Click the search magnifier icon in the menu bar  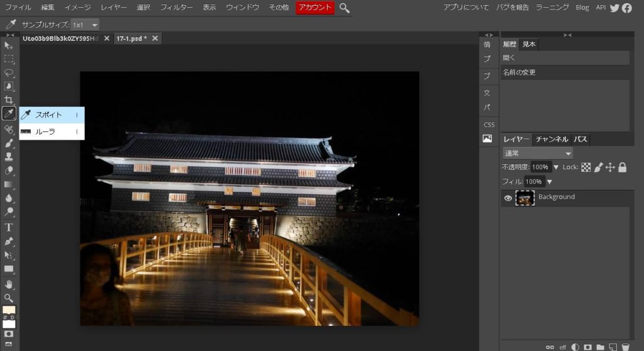[345, 8]
